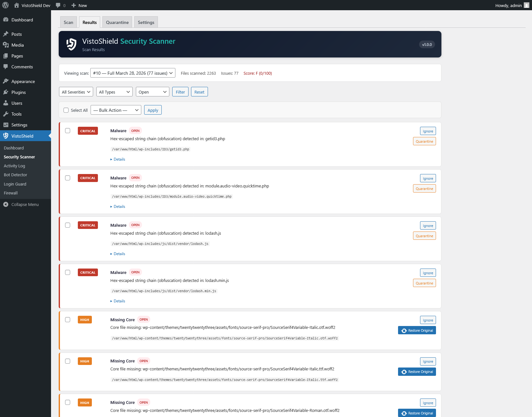Open Tools via the wrench icon

[x=6, y=114]
